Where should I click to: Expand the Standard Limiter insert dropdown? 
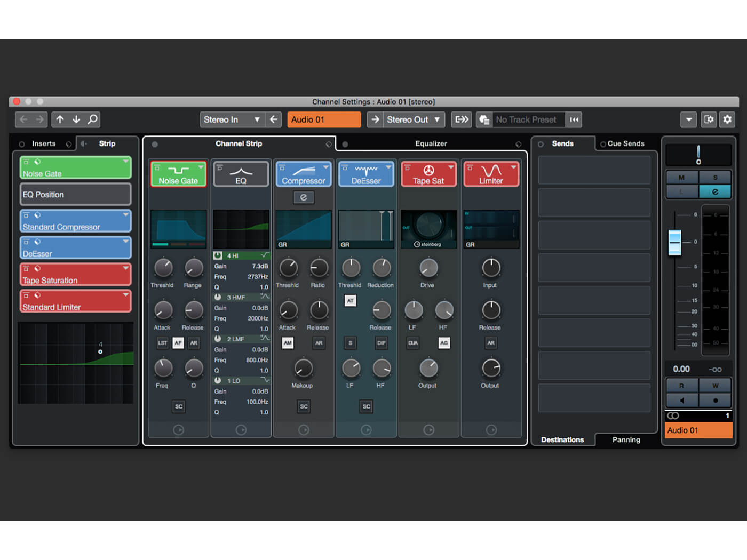pos(126,294)
